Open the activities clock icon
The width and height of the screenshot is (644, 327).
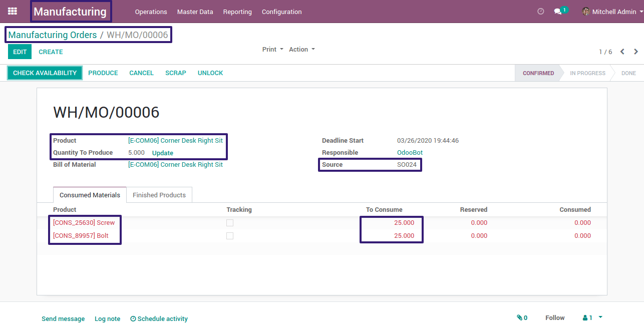pyautogui.click(x=540, y=12)
